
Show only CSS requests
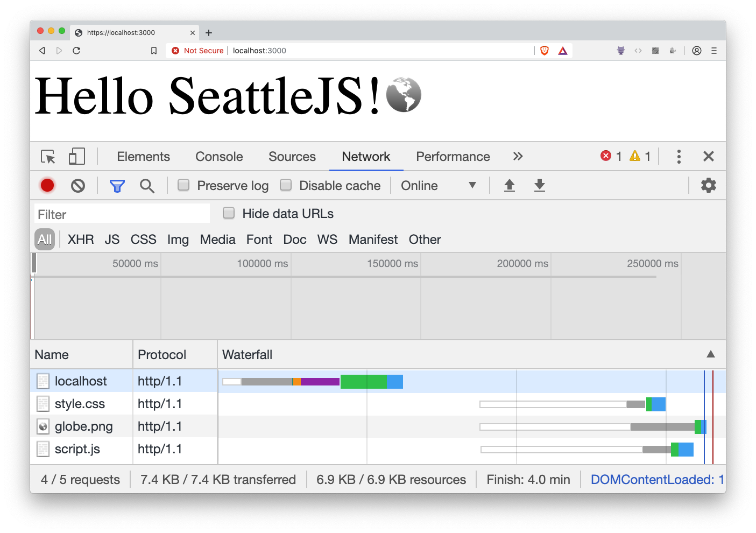[143, 240]
